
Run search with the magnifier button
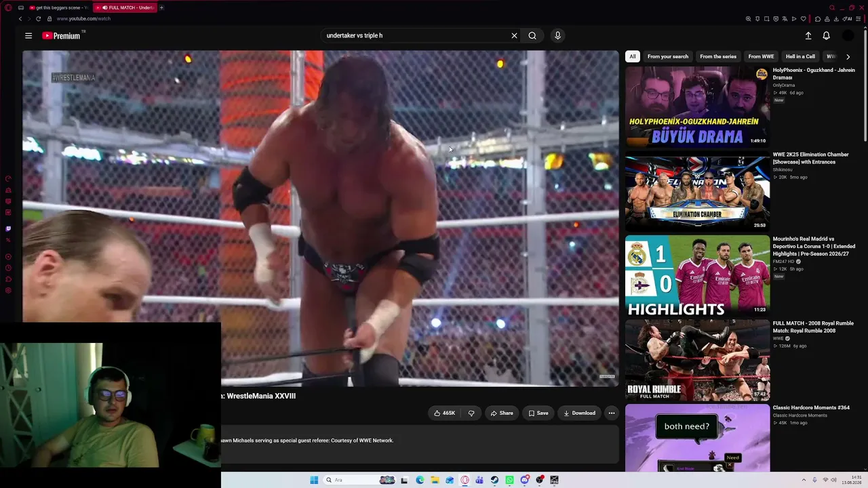[532, 36]
